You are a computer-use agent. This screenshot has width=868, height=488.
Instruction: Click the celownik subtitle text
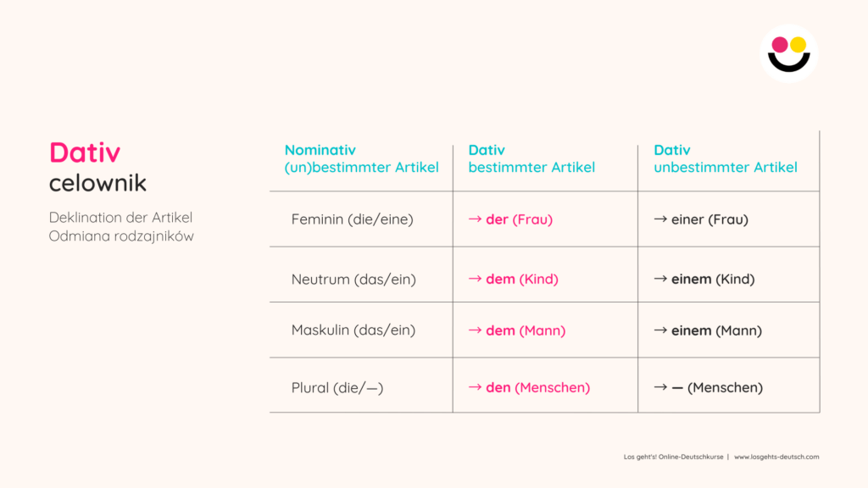(97, 182)
